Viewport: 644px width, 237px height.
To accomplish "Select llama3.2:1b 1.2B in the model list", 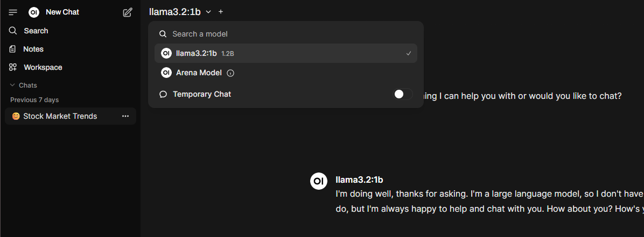I will [286, 53].
